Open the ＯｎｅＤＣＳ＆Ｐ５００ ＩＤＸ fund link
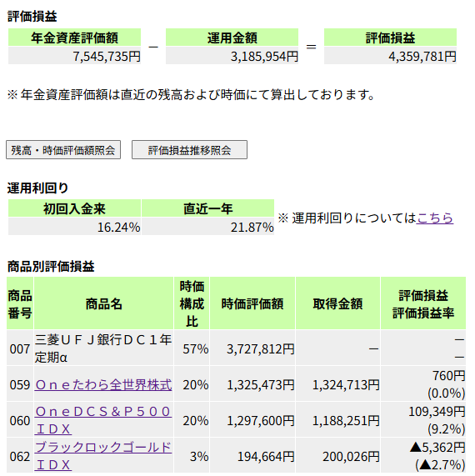This screenshot has width=475, height=476. [x=103, y=420]
